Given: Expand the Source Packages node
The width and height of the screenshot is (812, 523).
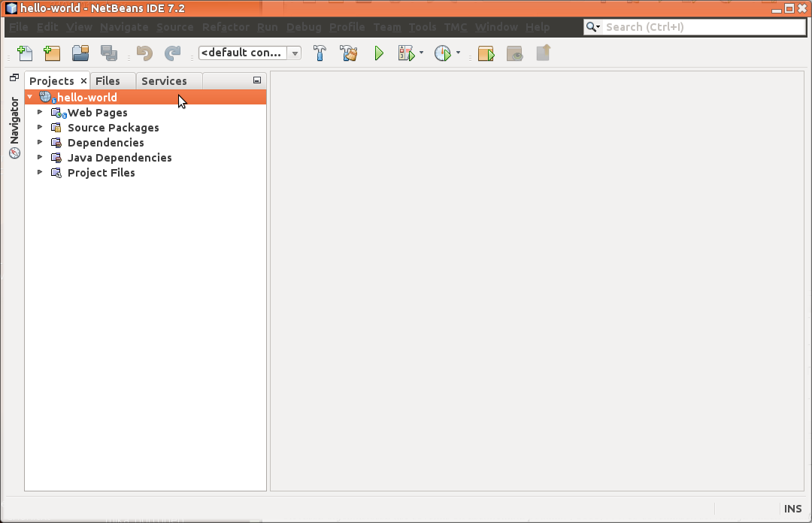Looking at the screenshot, I should (40, 128).
